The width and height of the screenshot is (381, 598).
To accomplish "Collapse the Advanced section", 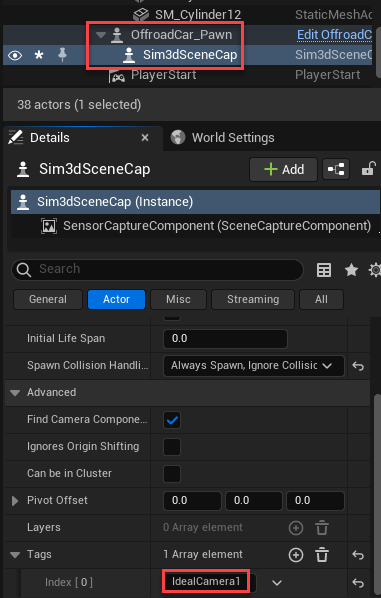I will pos(15,393).
